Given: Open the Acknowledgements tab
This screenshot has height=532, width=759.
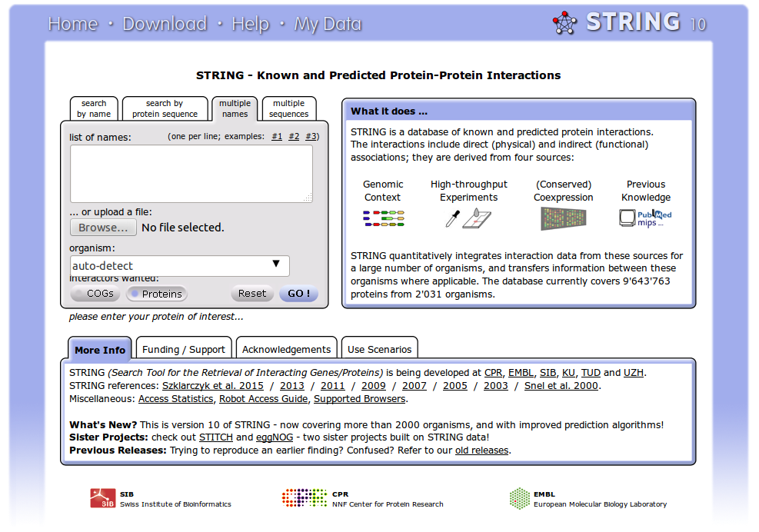Looking at the screenshot, I should (x=287, y=349).
